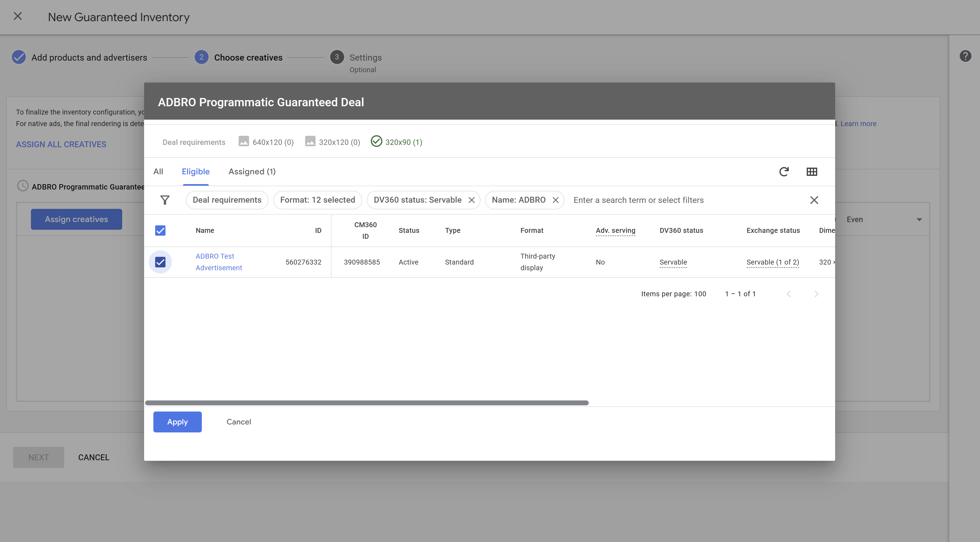980x542 pixels.
Task: Open the filter funnel options
Action: (165, 200)
